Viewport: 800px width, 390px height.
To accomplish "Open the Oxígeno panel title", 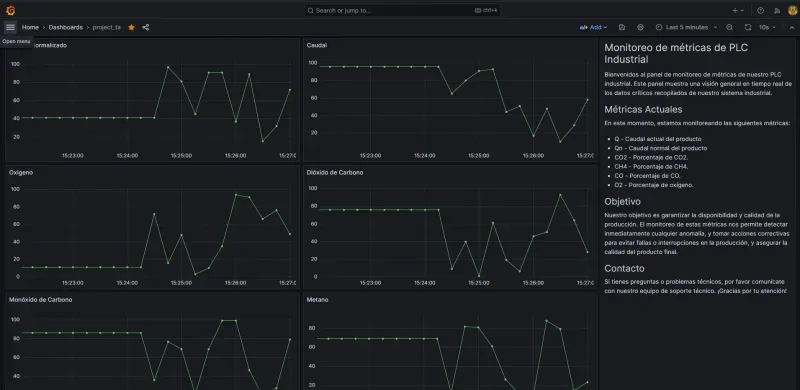I will coord(21,173).
